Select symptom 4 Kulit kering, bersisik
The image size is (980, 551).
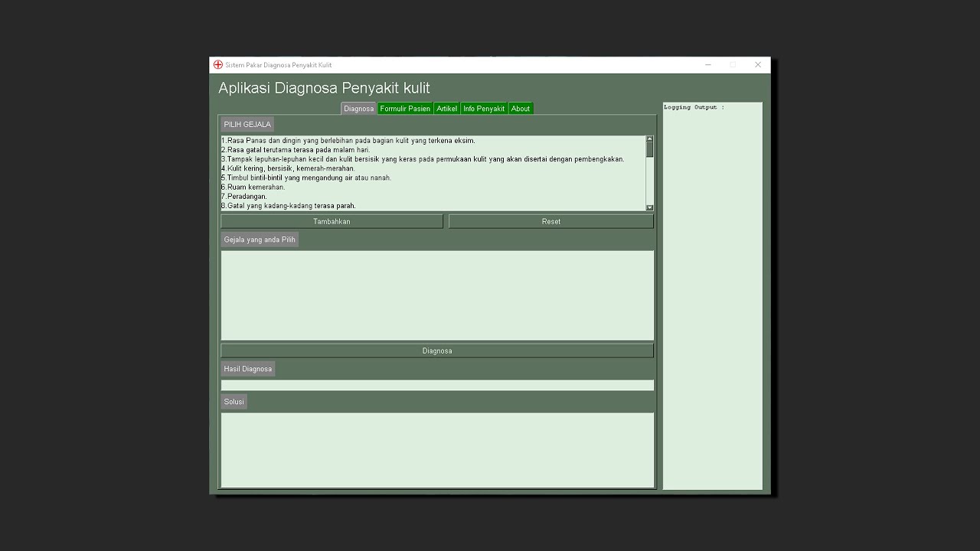tap(433, 168)
